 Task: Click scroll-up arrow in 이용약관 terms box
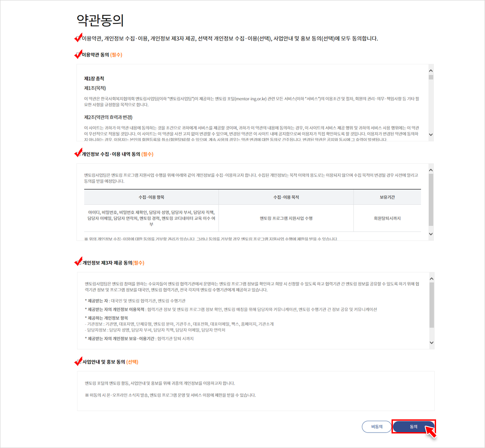tap(431, 71)
